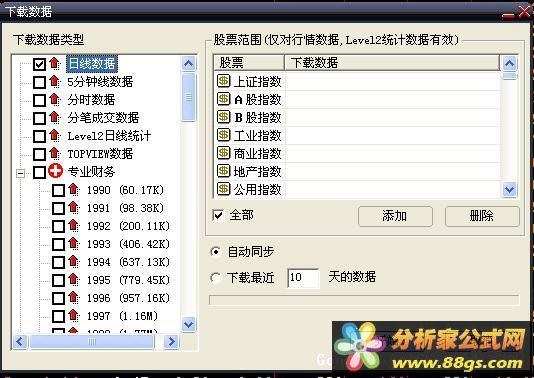Screen dimensions: 534x378
Task: Click the red arrow icon beside 分时数据
Action: (54, 99)
